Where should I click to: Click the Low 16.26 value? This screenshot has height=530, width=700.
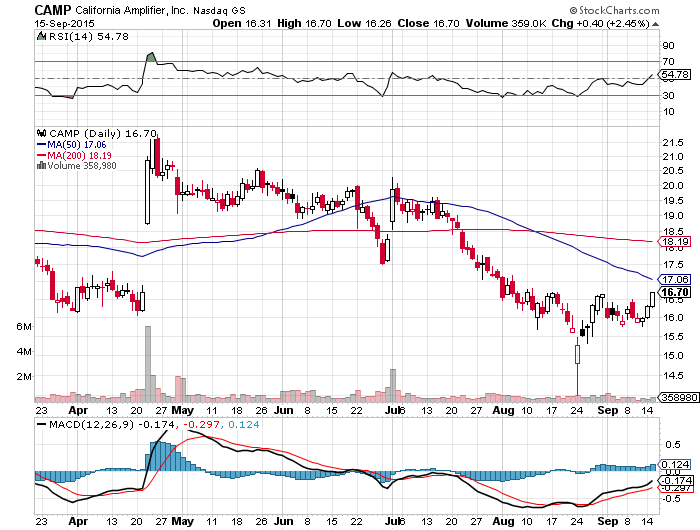364,23
